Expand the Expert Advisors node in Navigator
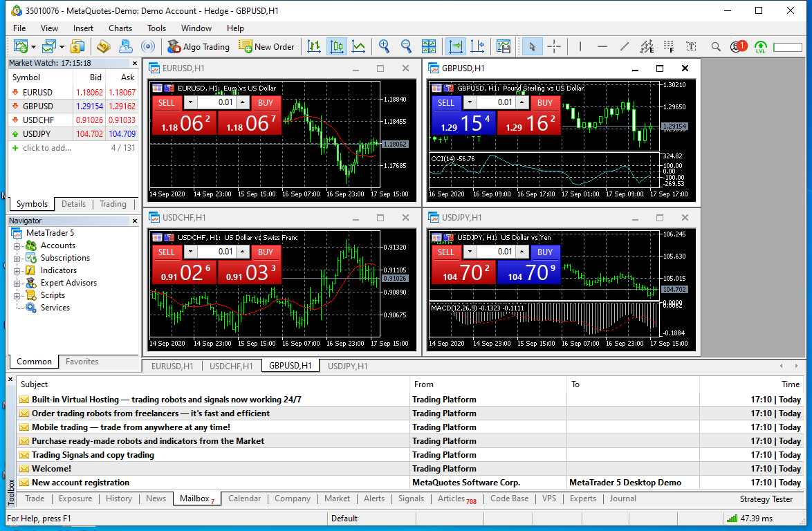The width and height of the screenshot is (812, 531). pyautogui.click(x=17, y=283)
